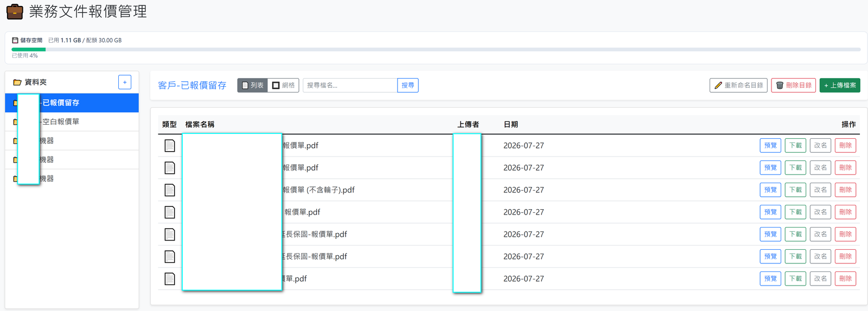
Task: Click the file icon of 報價單 (不含輪子).pdf row
Action: click(170, 190)
